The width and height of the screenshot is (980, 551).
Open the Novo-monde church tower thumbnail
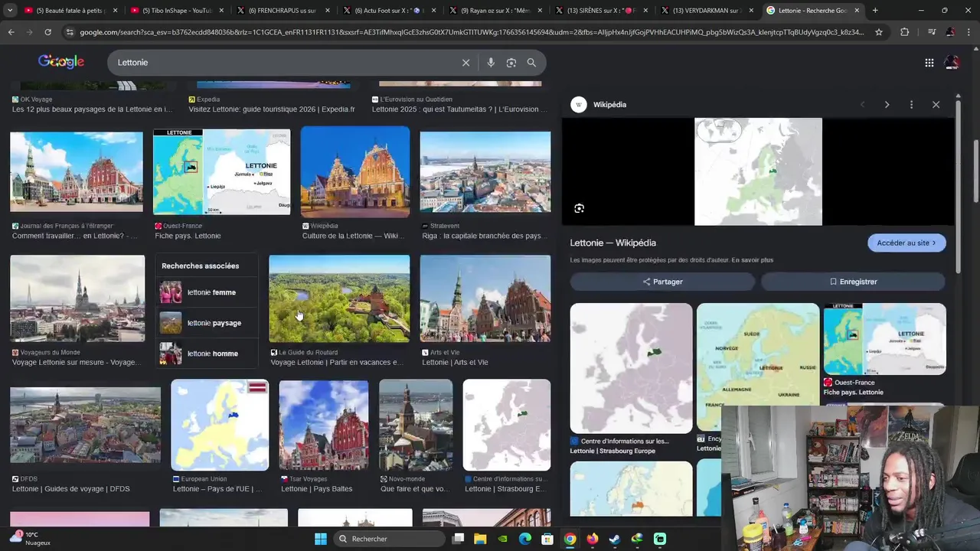pyautogui.click(x=416, y=425)
